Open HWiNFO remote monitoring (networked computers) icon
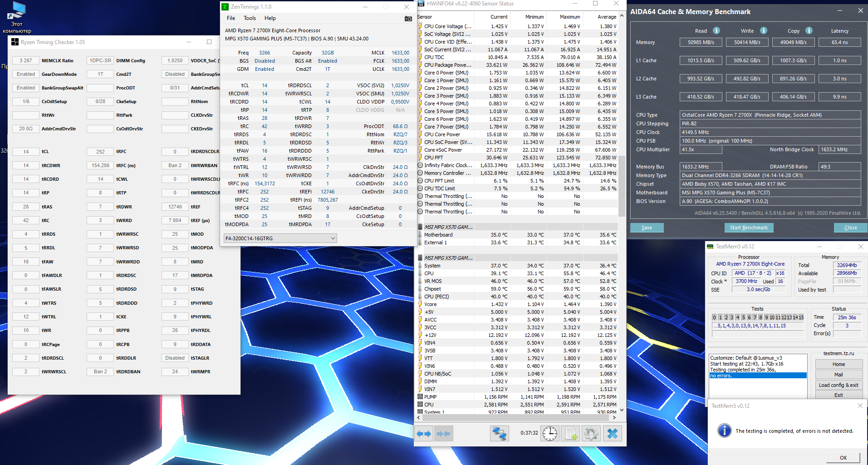 (500, 434)
